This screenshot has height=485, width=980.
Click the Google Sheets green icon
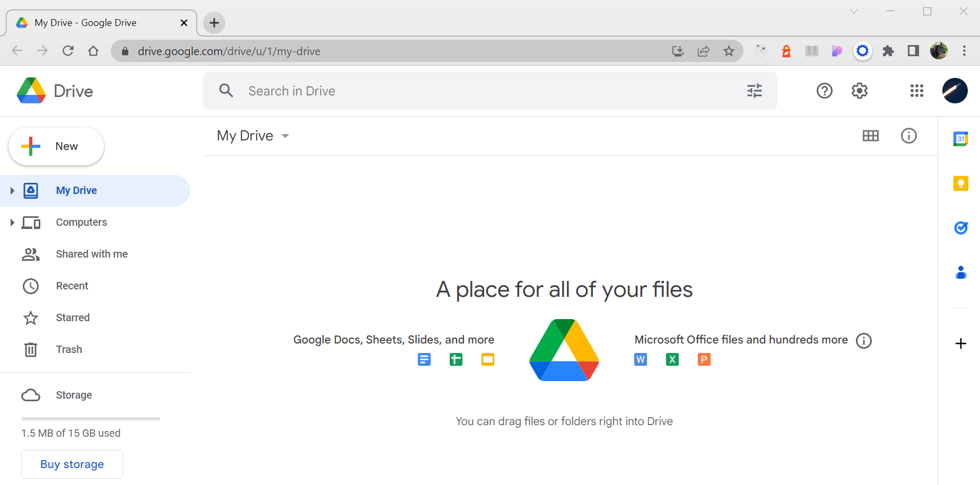456,359
